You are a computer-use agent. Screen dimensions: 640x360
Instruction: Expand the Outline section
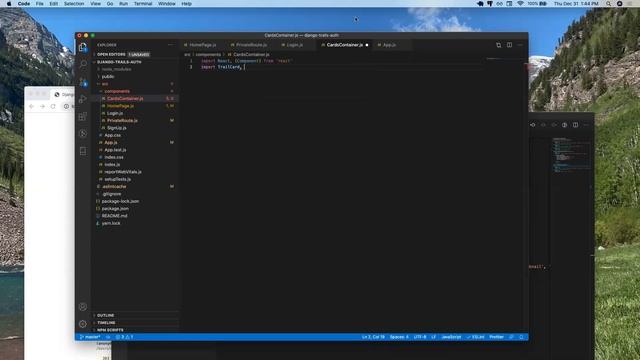pyautogui.click(x=105, y=316)
